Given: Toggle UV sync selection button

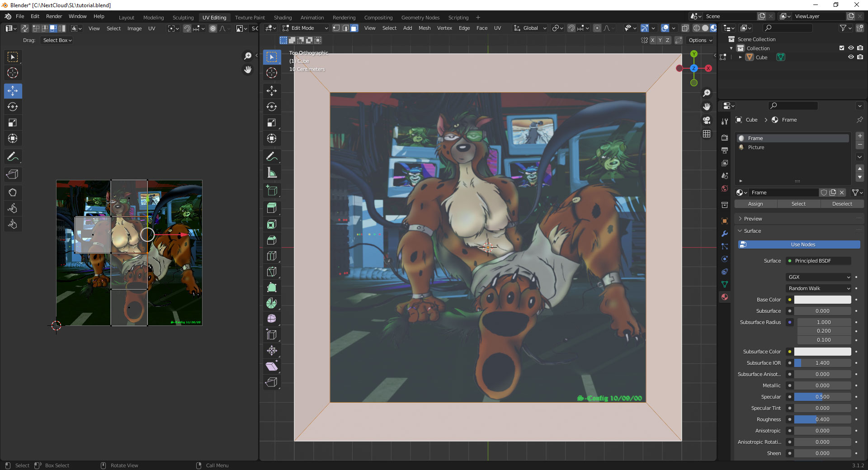Looking at the screenshot, I should point(25,28).
